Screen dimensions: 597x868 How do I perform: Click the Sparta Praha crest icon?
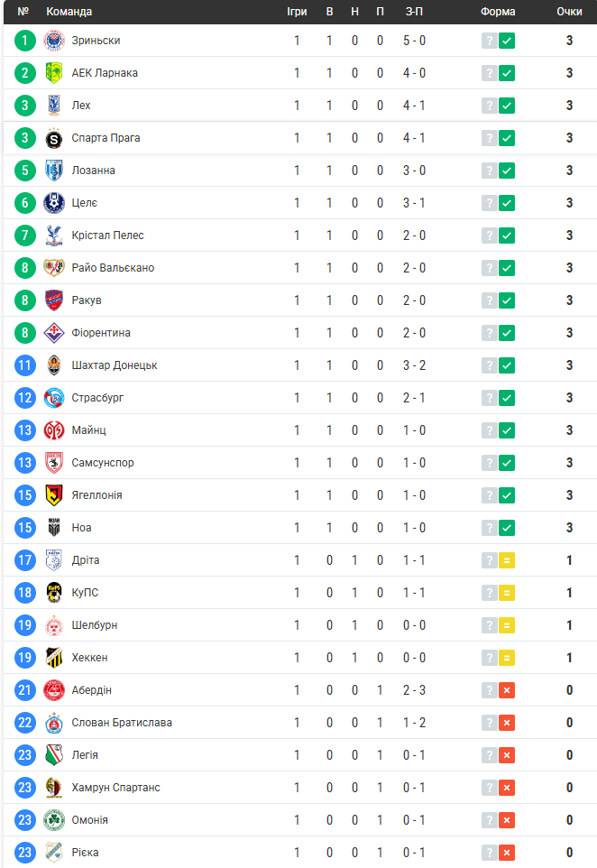point(54,138)
